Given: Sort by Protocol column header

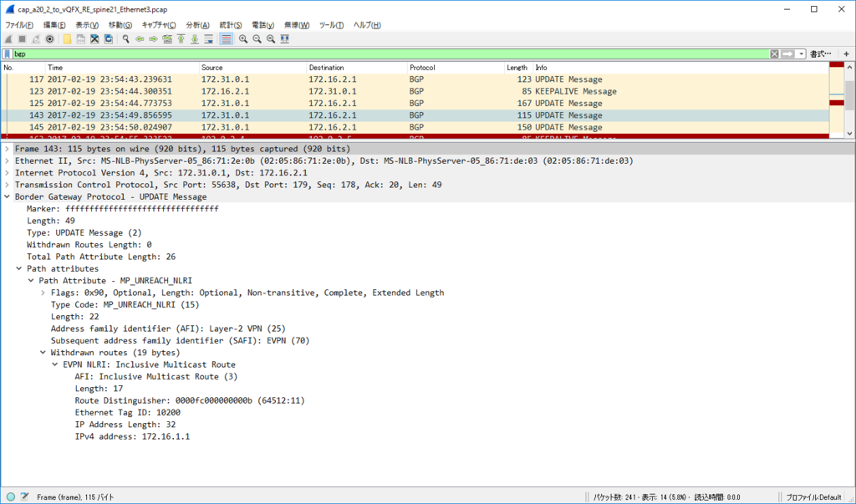Looking at the screenshot, I should pos(456,68).
